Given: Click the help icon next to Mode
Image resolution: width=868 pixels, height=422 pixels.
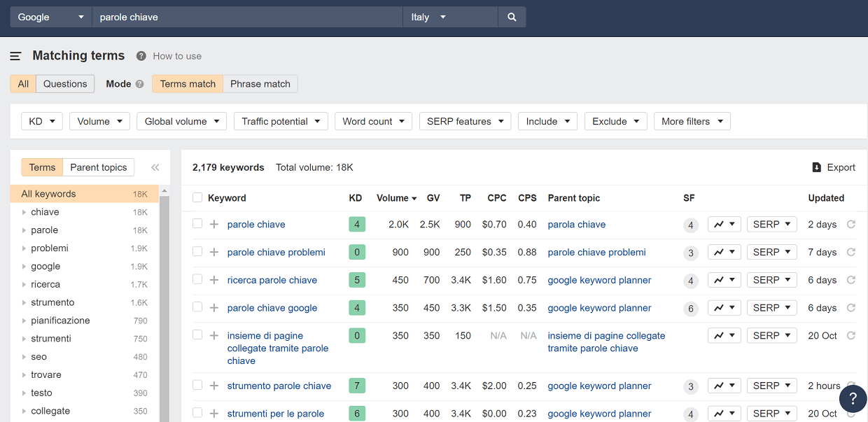Looking at the screenshot, I should pos(139,84).
